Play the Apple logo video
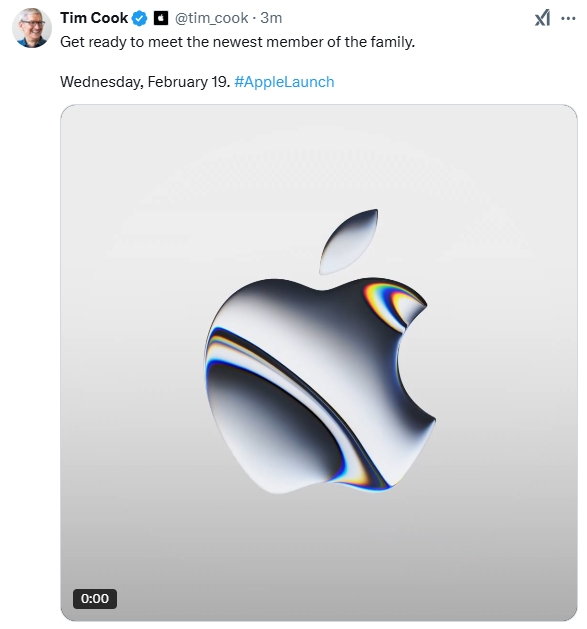The height and width of the screenshot is (629, 587). click(319, 363)
